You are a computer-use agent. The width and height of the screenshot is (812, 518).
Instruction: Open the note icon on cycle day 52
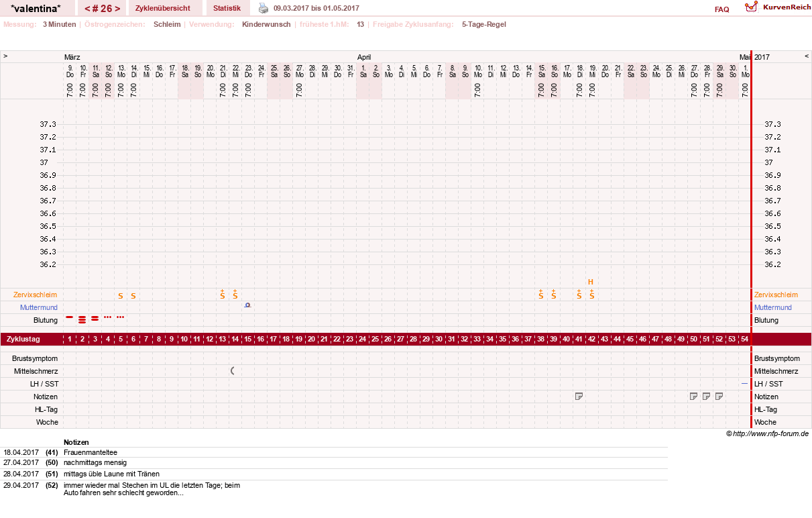tap(719, 397)
